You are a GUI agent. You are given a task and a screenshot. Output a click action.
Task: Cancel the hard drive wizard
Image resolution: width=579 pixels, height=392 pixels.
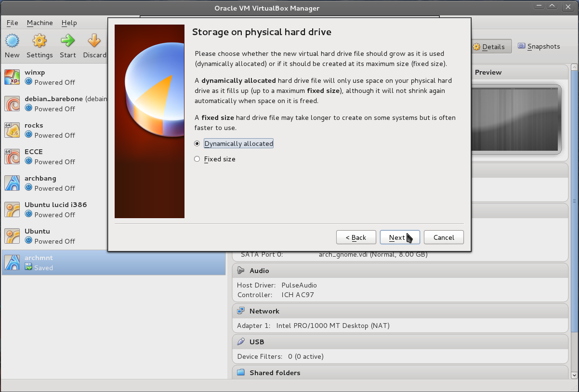[443, 237]
